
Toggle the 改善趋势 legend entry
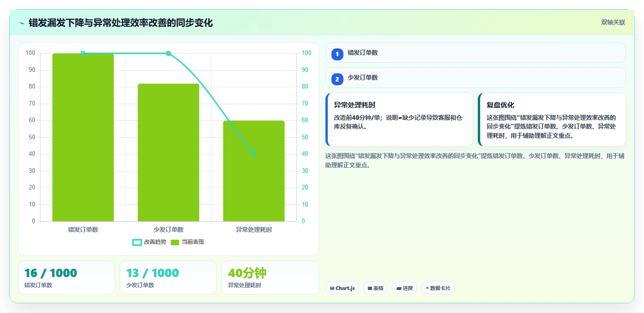point(149,242)
